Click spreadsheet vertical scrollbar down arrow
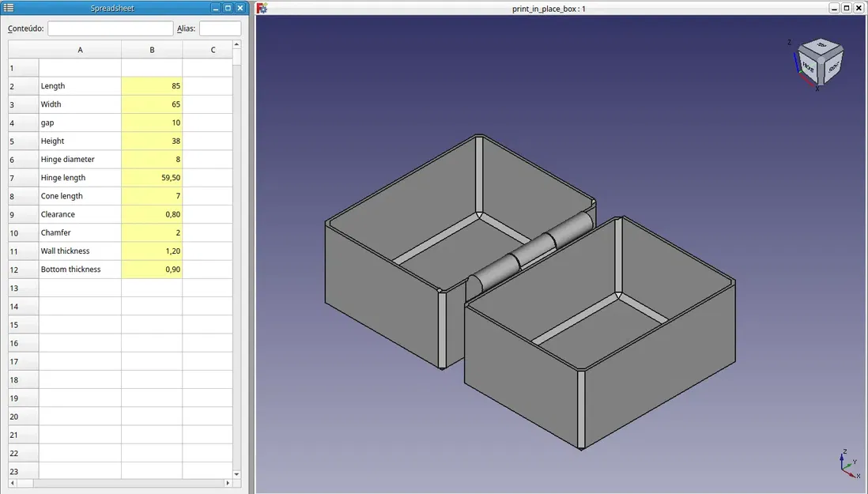 pyautogui.click(x=237, y=474)
